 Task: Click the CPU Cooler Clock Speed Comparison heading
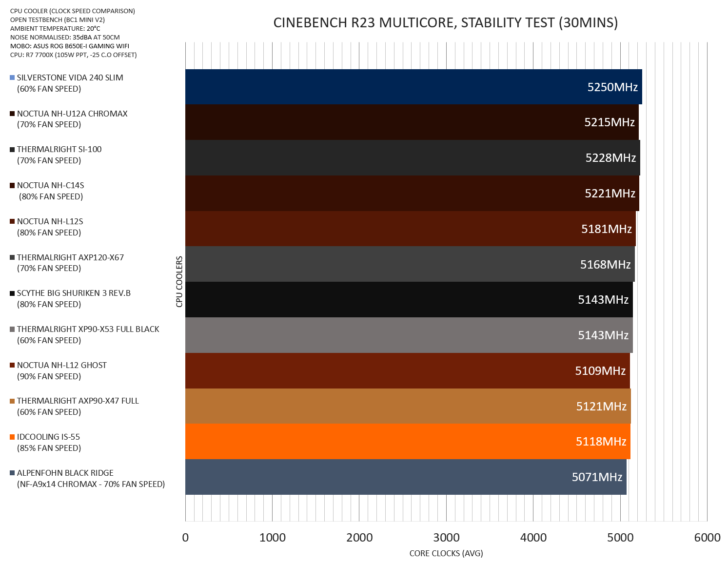[x=73, y=11]
